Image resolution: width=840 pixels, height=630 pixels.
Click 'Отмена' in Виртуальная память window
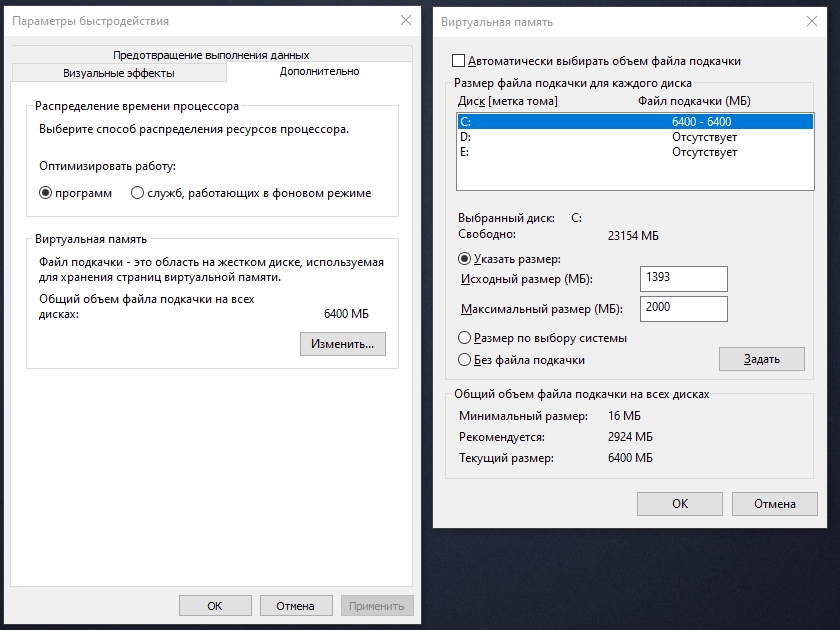(x=775, y=504)
